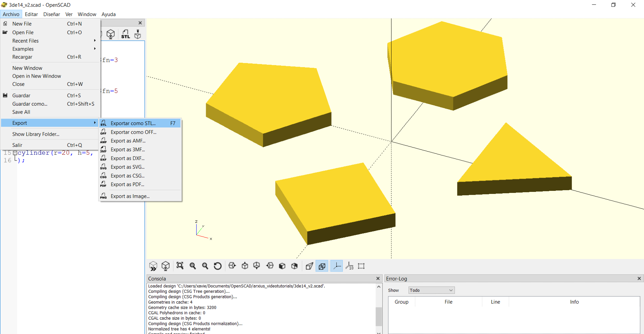Click the Reset View icon

pyautogui.click(x=217, y=266)
